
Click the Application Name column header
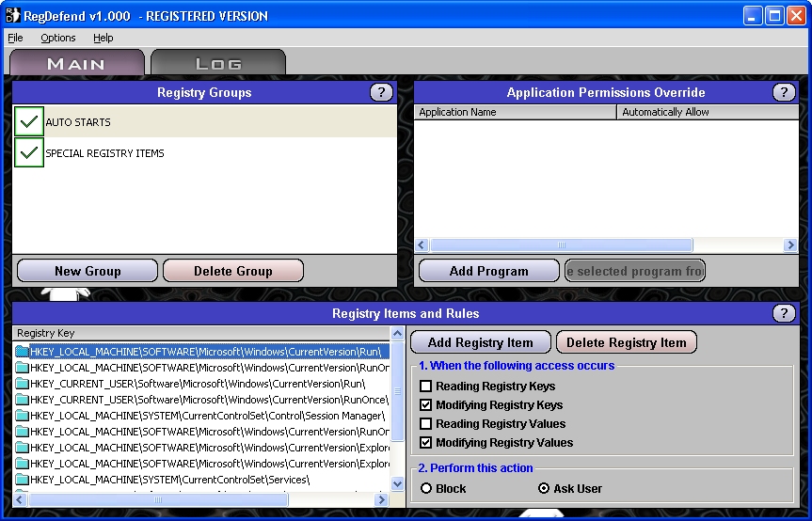(x=516, y=112)
